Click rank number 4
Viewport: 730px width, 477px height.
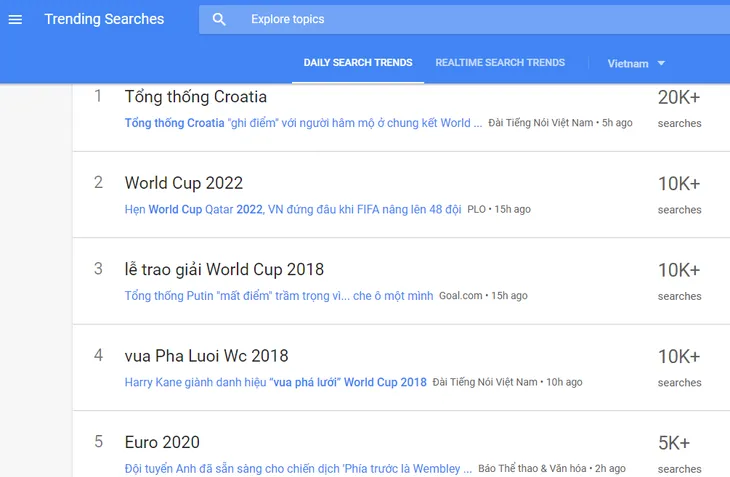(98, 355)
